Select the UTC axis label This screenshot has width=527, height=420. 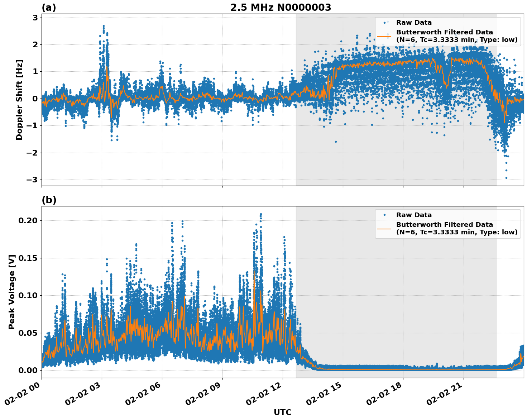(283, 412)
